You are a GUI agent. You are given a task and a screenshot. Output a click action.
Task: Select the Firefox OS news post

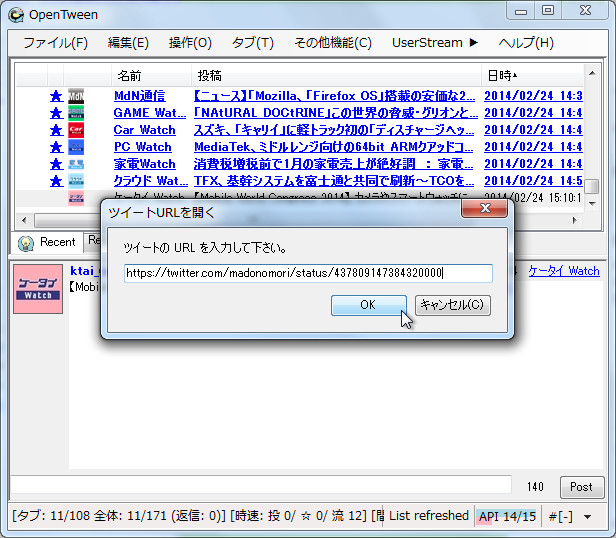point(335,96)
